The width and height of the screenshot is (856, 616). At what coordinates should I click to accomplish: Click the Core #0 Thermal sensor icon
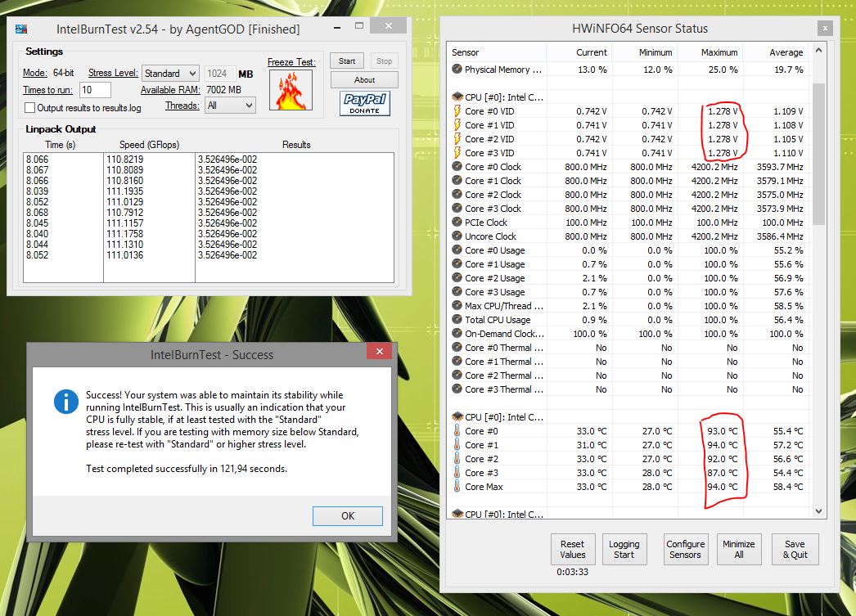457,348
